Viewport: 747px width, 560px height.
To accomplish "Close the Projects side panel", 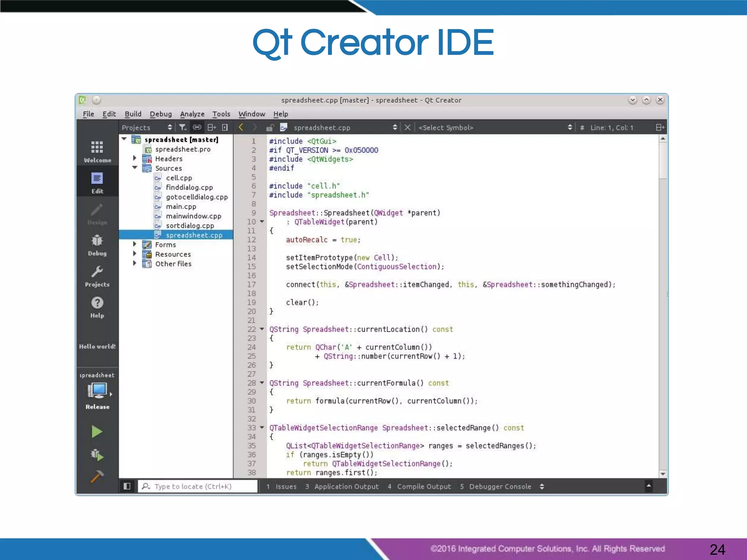I will tap(225, 127).
